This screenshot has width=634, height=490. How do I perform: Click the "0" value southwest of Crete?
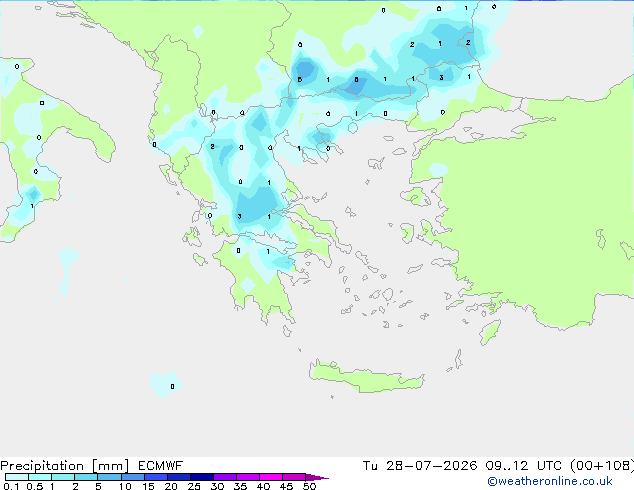[x=172, y=387]
